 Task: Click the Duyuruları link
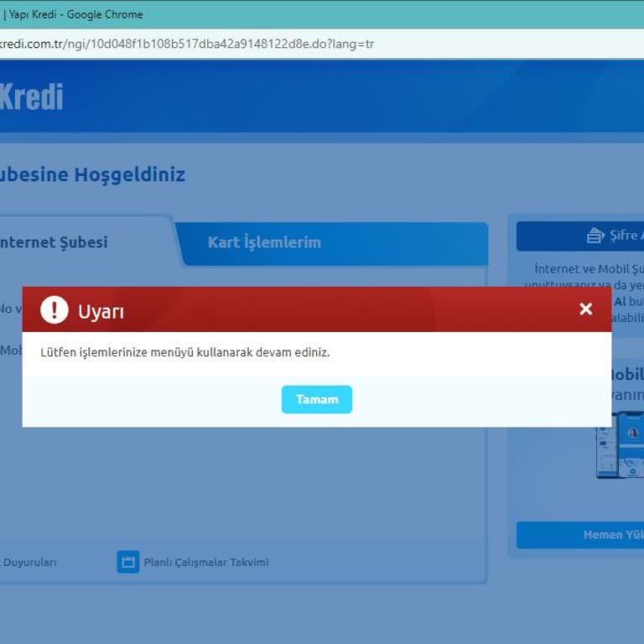tap(29, 562)
